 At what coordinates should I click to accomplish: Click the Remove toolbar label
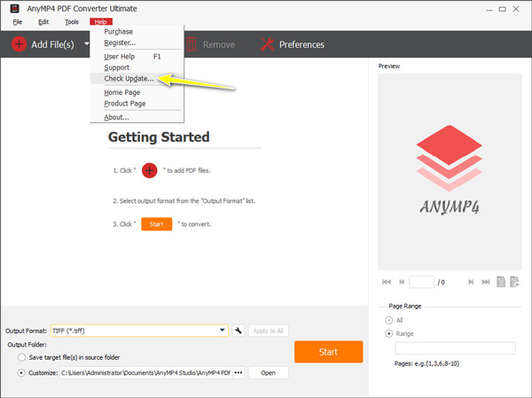pos(219,44)
